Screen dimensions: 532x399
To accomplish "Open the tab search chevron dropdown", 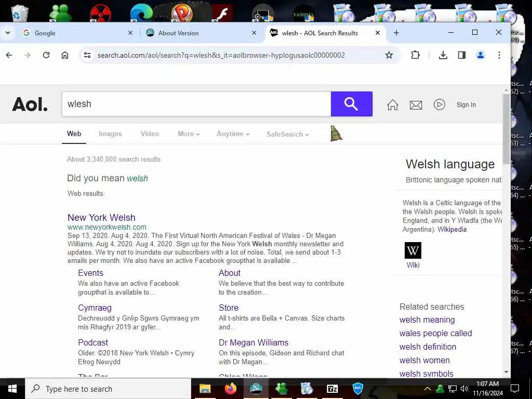I will (8, 33).
